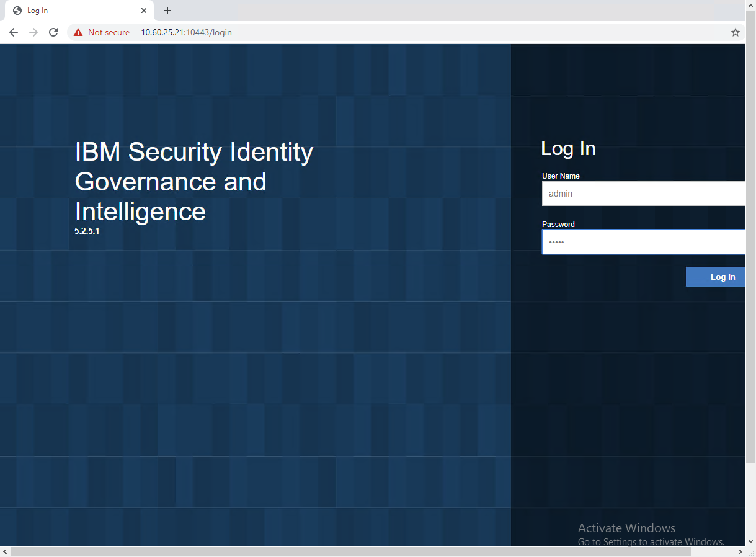Click the IBM Security Identity Governance heading

click(x=193, y=181)
